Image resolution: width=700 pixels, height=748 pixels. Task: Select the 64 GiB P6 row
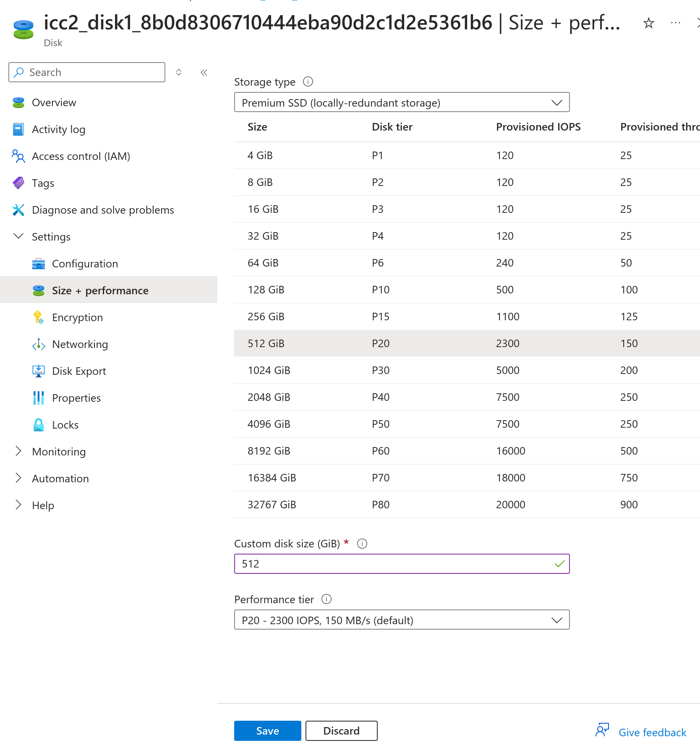(x=467, y=263)
